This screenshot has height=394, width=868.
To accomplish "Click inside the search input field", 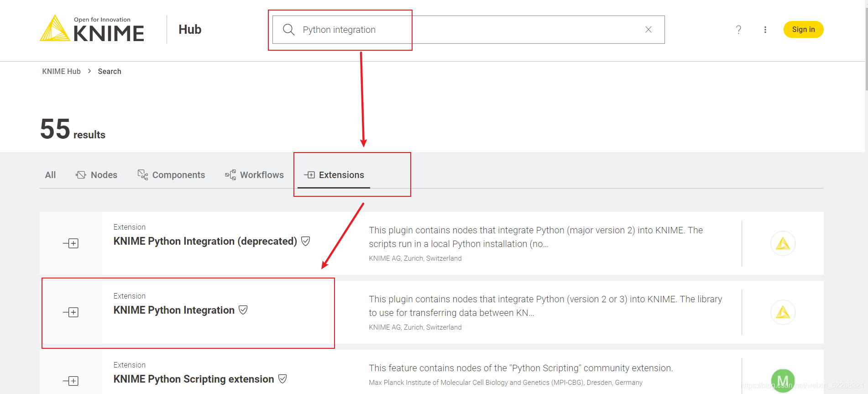I will click(456, 29).
